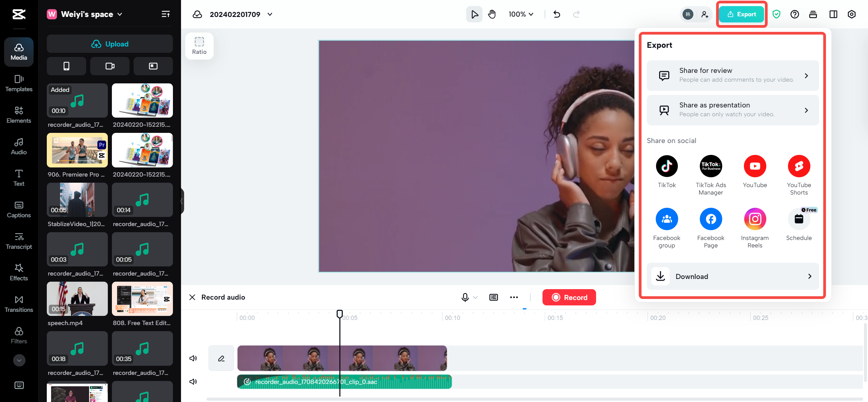Viewport: 868px width, 402px height.
Task: Select YouTube Shorts under Share on social
Action: pyautogui.click(x=799, y=166)
